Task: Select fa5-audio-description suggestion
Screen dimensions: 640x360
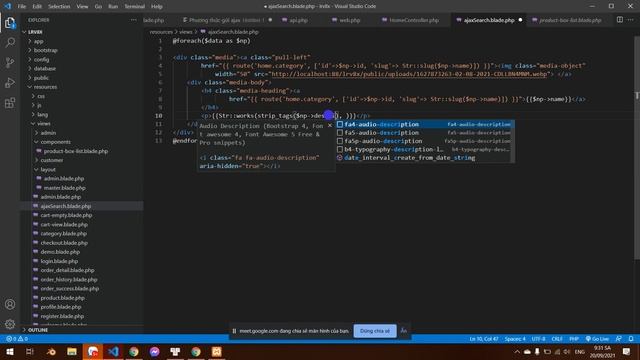Action: 425,133
